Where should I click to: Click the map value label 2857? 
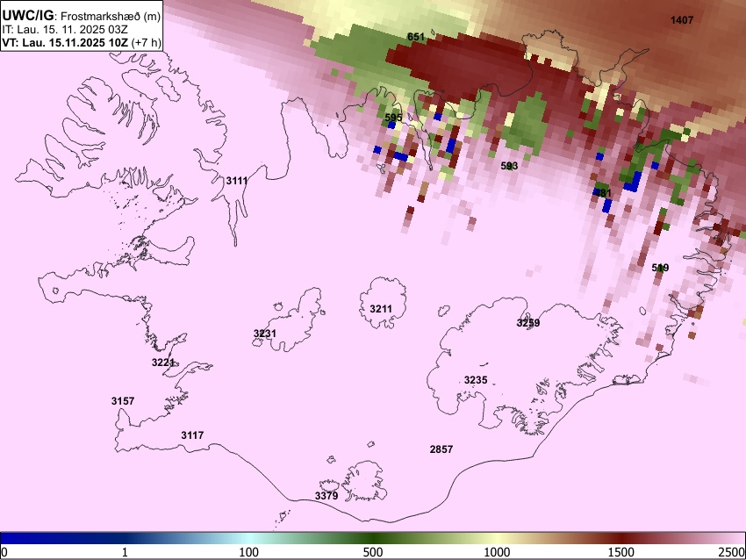[441, 449]
